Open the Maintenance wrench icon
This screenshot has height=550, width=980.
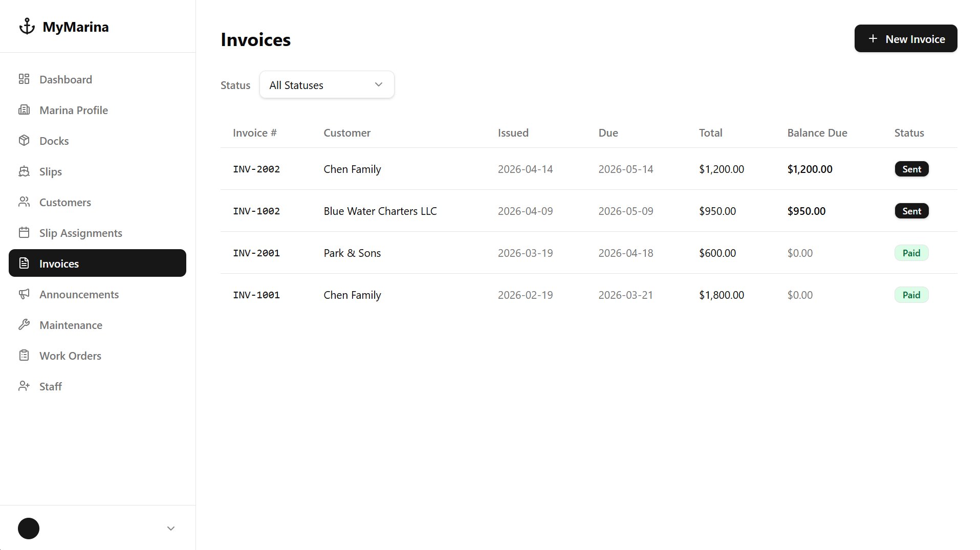[25, 324]
